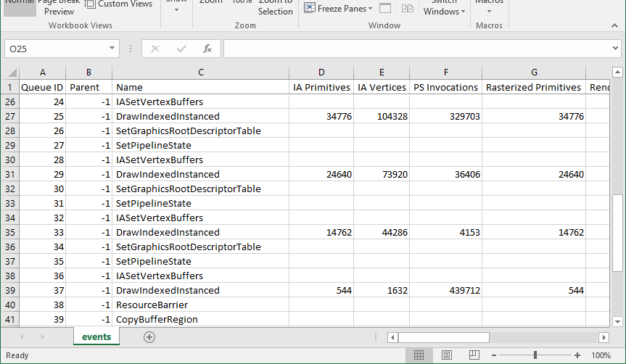Viewport: 626px width, 364px height.
Task: Add a new sheet with plus icon
Action: tap(149, 337)
